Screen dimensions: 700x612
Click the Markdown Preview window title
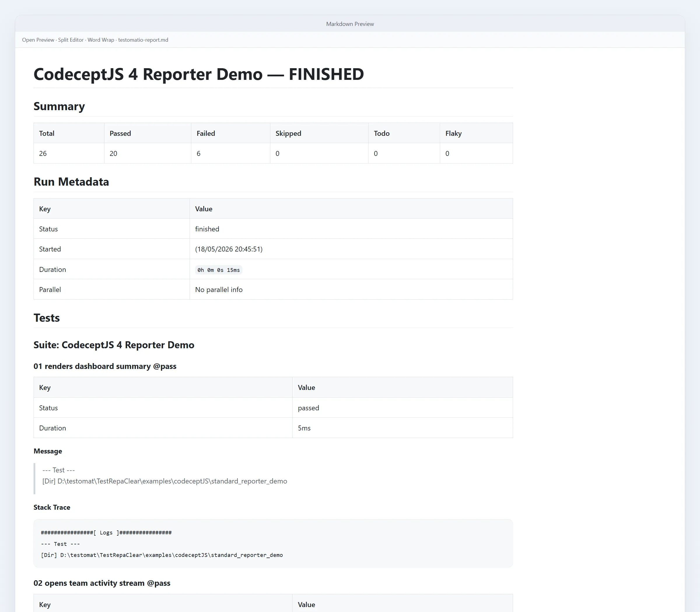pyautogui.click(x=350, y=24)
